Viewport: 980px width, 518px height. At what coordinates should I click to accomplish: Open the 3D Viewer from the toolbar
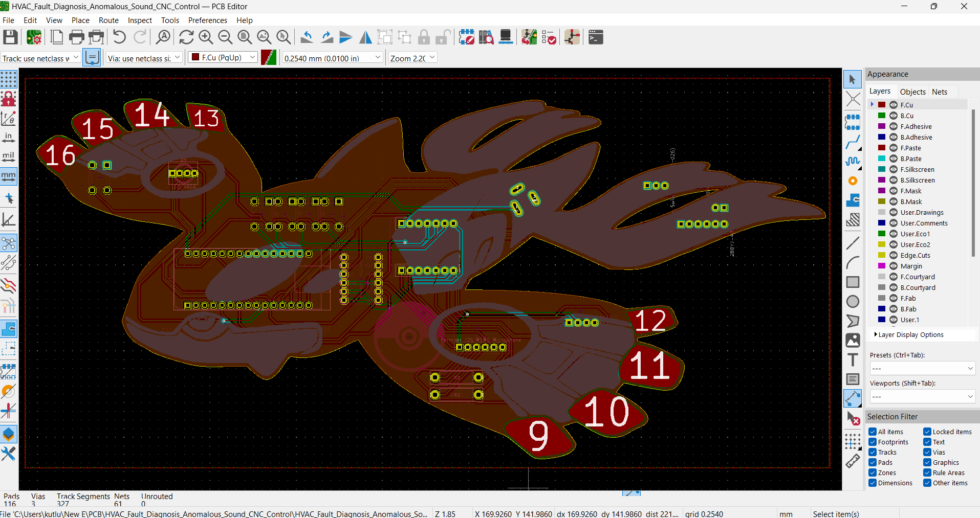click(x=506, y=37)
